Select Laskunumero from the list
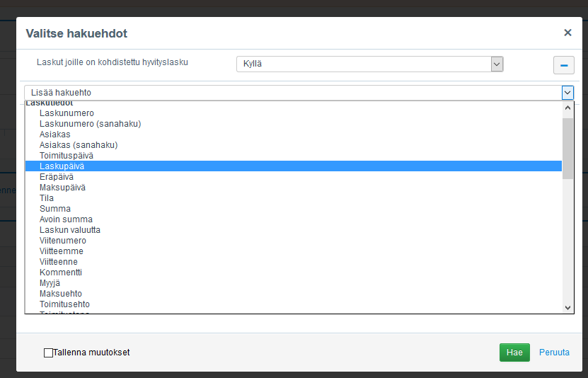Viewport: 588px width, 378px height. tap(67, 113)
